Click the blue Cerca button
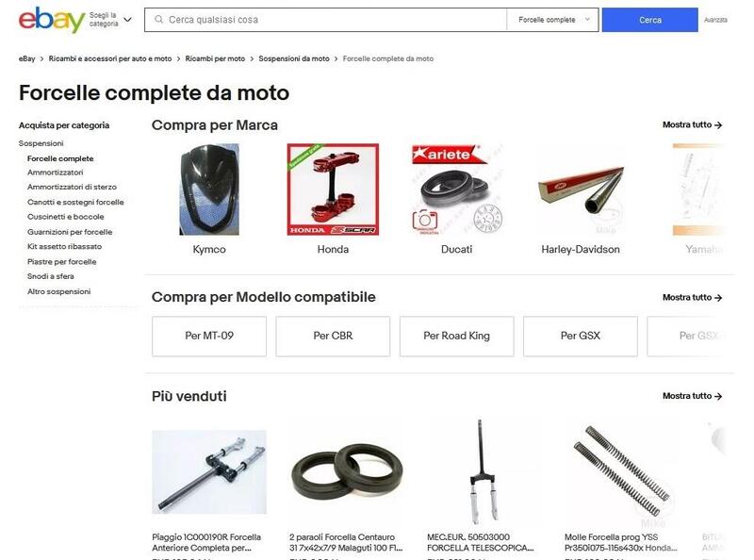The width and height of the screenshot is (754, 560). [x=649, y=20]
